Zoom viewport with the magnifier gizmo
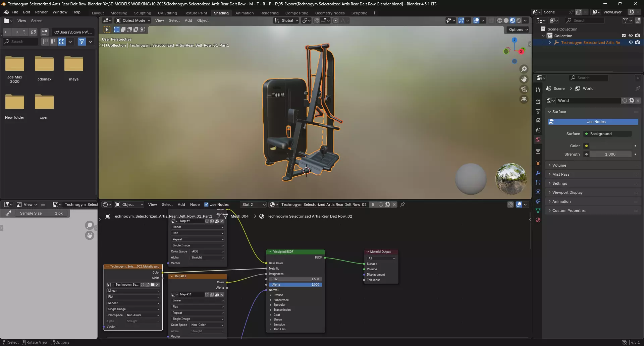 [524, 69]
